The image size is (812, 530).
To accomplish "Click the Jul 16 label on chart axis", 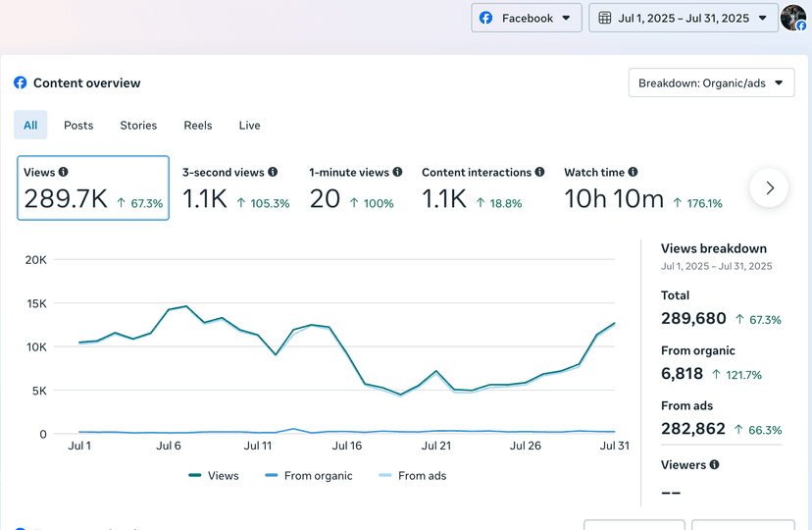I will pyautogui.click(x=347, y=446).
